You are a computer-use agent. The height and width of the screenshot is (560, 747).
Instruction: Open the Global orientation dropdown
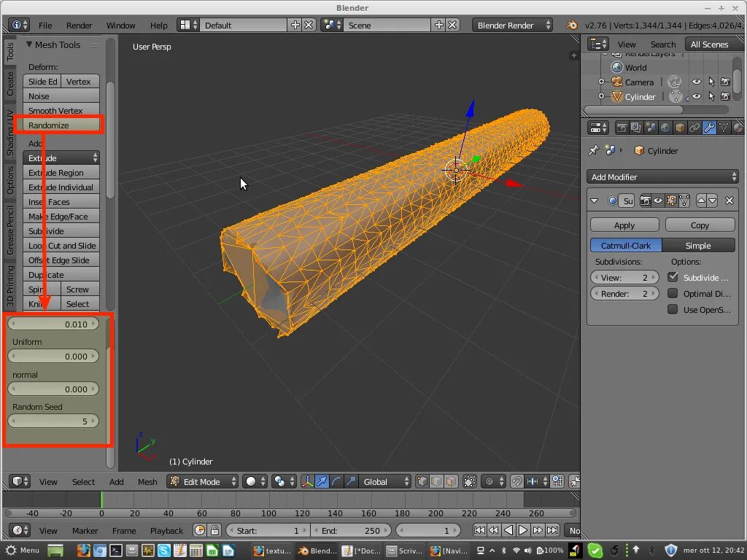pos(385,481)
